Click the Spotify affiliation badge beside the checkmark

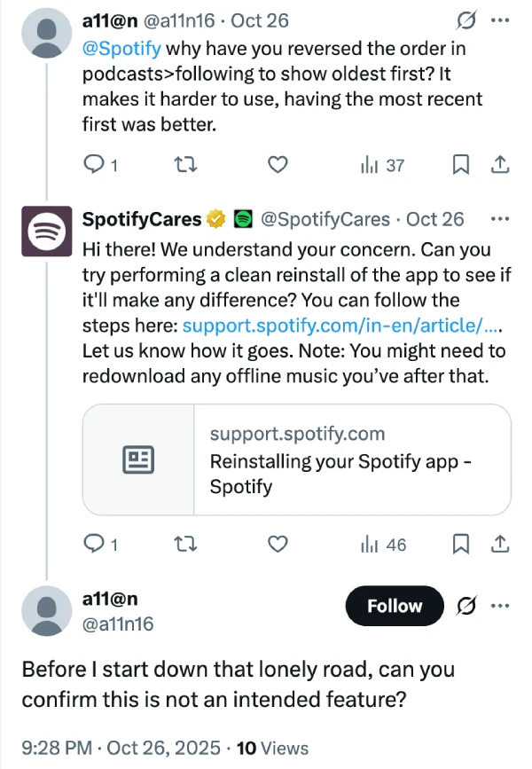pyautogui.click(x=241, y=218)
